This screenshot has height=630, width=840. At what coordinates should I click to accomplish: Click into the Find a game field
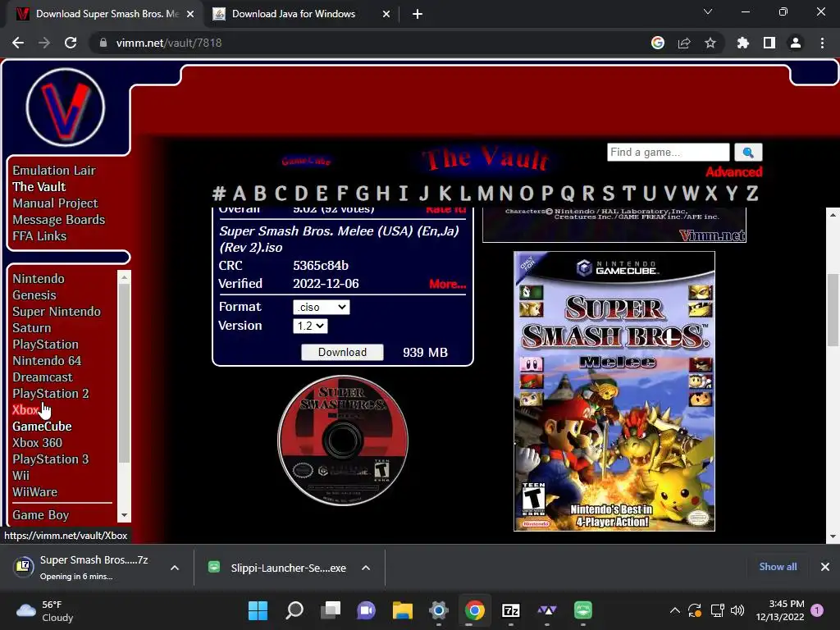coord(668,152)
